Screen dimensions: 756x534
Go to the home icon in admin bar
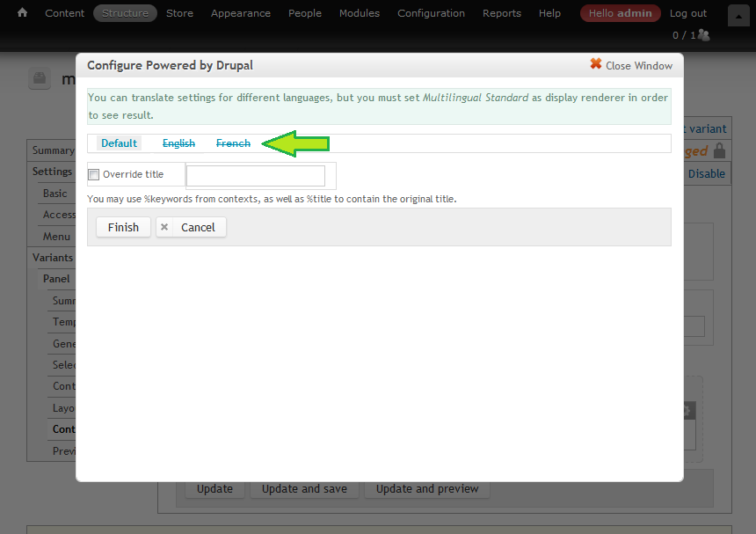tap(22, 12)
